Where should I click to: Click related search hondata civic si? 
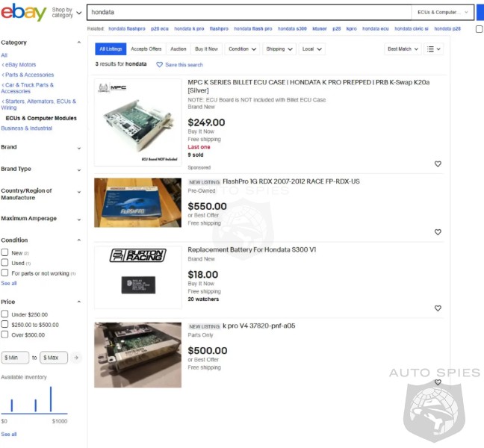[x=411, y=28]
